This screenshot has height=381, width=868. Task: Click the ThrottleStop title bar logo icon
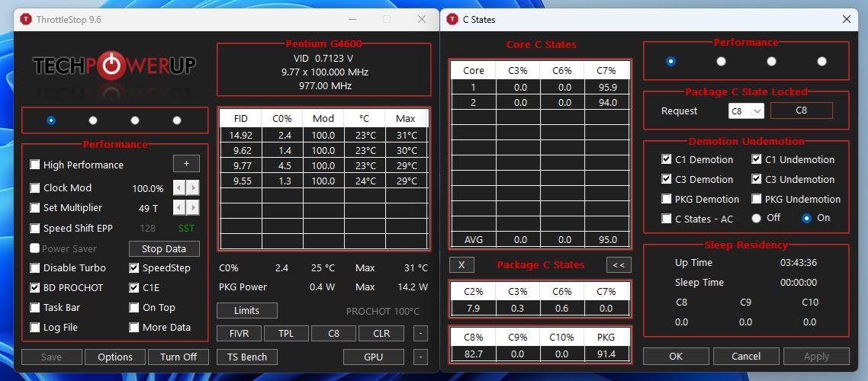pos(25,19)
